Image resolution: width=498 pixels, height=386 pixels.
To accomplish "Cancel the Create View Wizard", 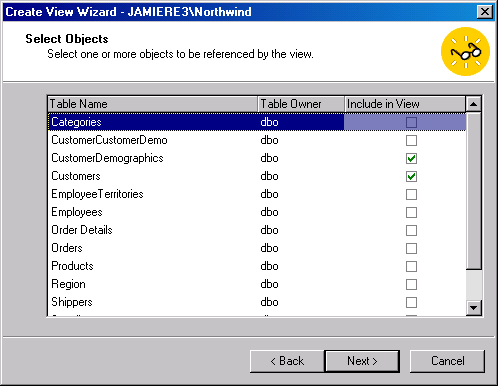I will click(x=447, y=361).
